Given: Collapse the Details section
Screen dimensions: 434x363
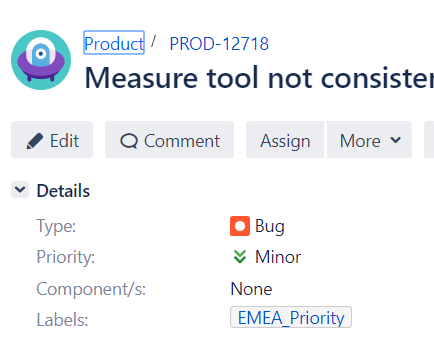Looking at the screenshot, I should tap(20, 190).
